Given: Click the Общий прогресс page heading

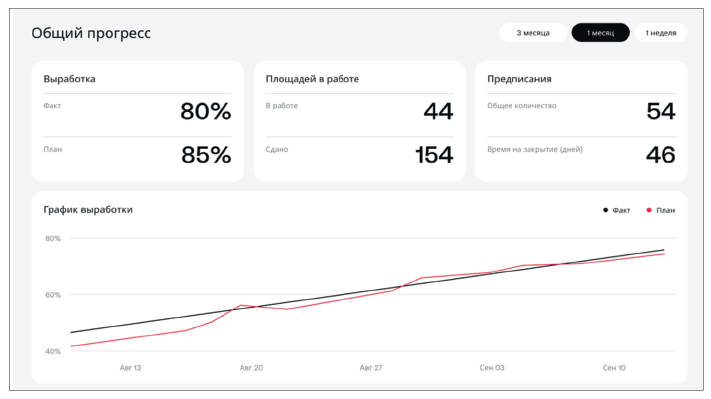Looking at the screenshot, I should click(x=91, y=33).
